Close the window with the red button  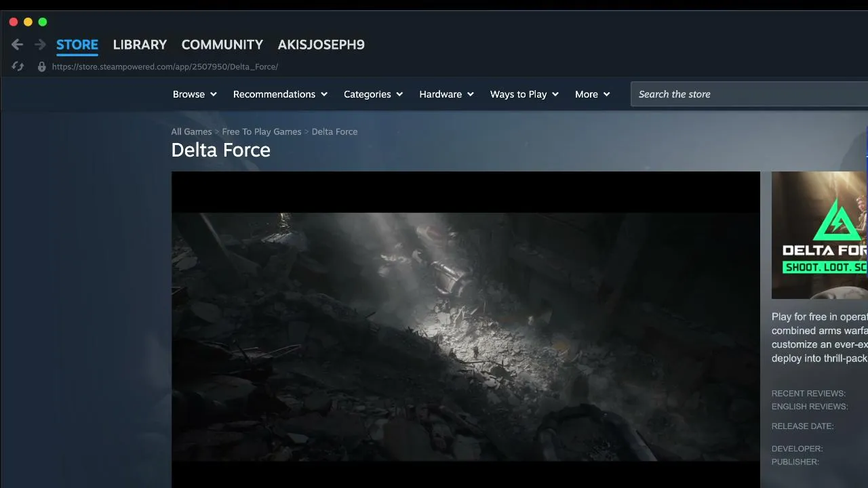coord(14,22)
